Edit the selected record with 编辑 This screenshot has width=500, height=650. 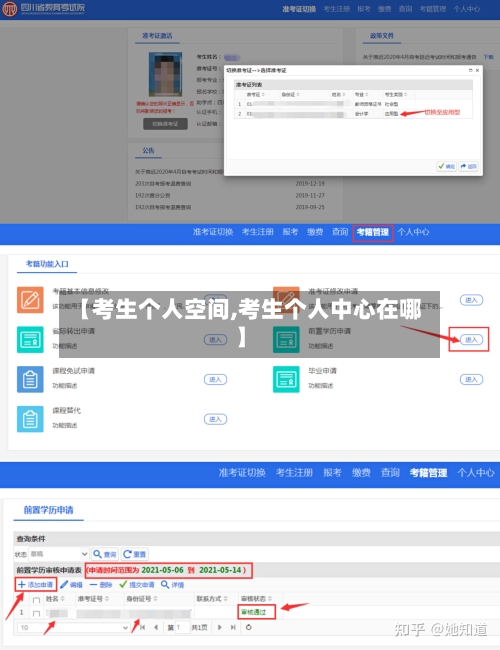[x=71, y=585]
